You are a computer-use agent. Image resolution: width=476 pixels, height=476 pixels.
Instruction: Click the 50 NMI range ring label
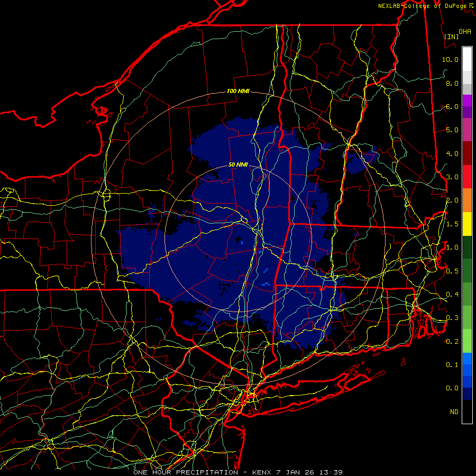[238, 164]
